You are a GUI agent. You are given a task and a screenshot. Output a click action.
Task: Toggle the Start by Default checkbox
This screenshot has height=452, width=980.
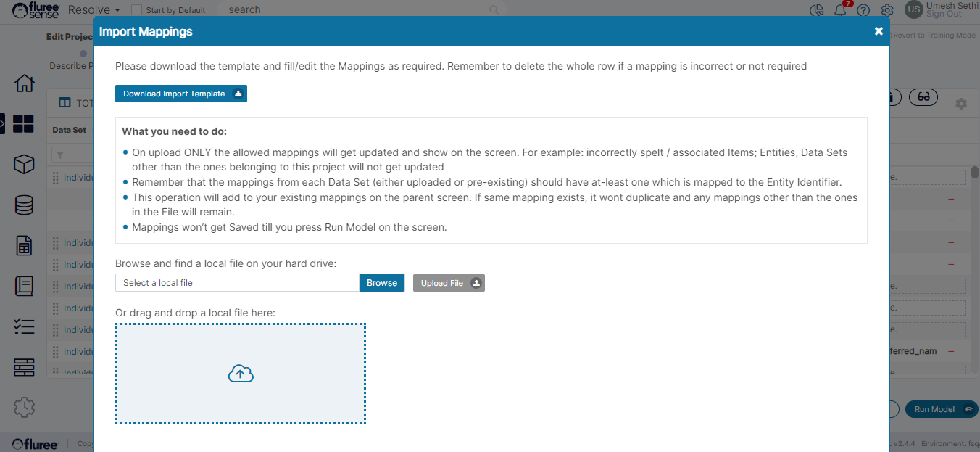[x=136, y=10]
